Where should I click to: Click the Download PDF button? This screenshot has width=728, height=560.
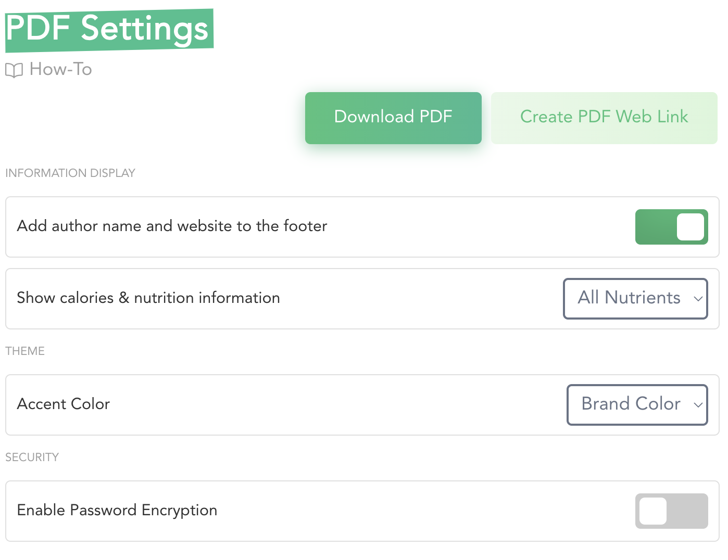(393, 118)
